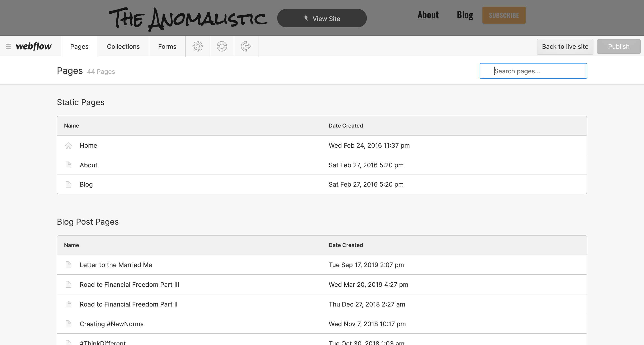This screenshot has width=644, height=345.
Task: Click the logout arrow icon tab
Action: (x=246, y=47)
